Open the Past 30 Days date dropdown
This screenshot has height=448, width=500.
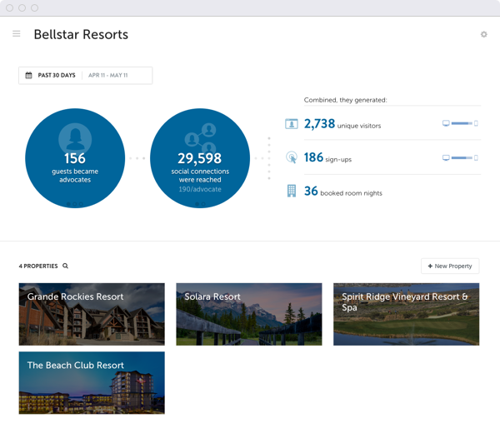pyautogui.click(x=57, y=76)
